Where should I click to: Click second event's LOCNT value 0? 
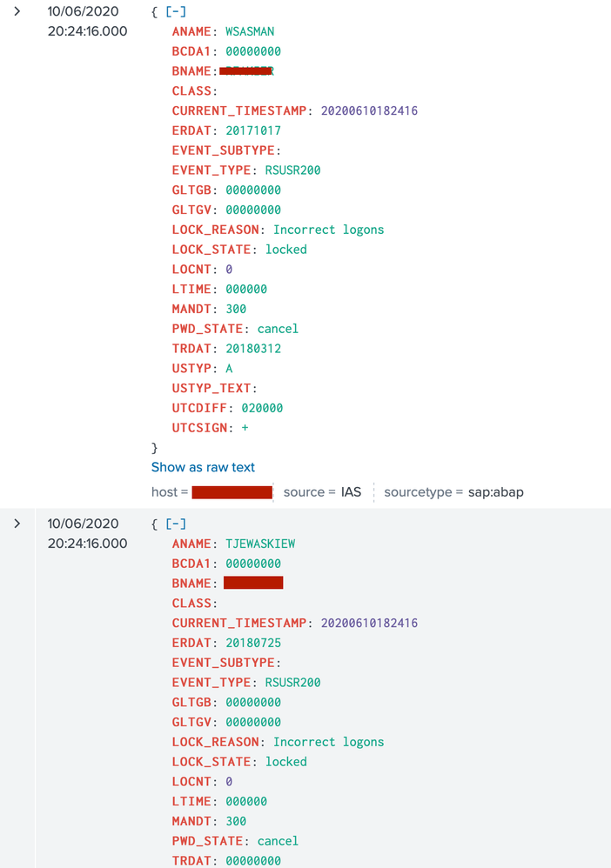pos(229,782)
